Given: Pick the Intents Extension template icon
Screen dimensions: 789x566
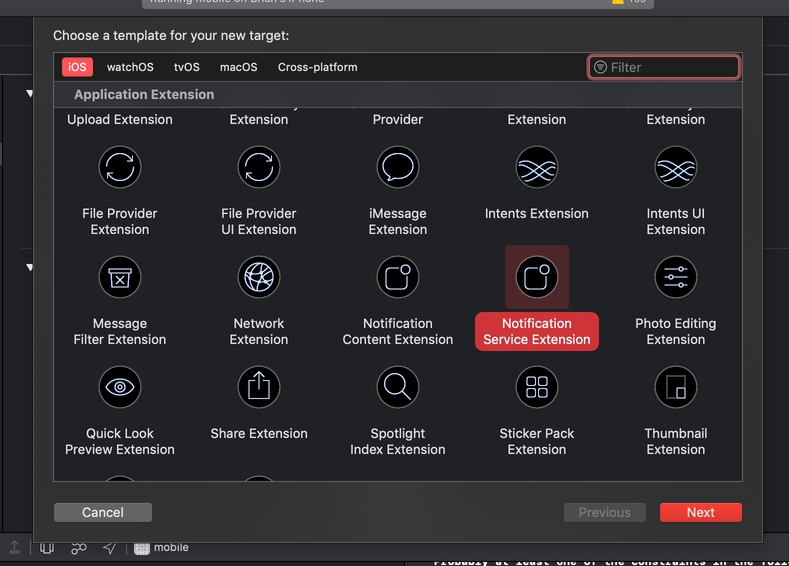Looking at the screenshot, I should click(x=536, y=167).
